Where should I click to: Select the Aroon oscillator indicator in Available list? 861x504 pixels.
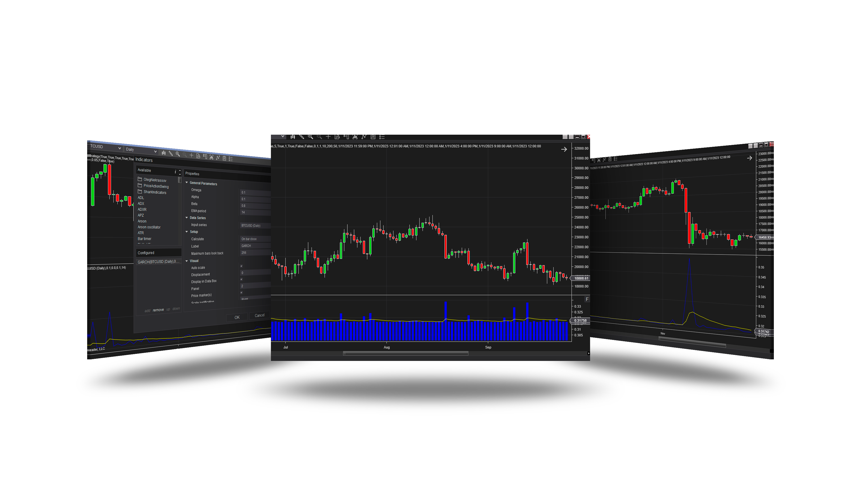point(149,227)
